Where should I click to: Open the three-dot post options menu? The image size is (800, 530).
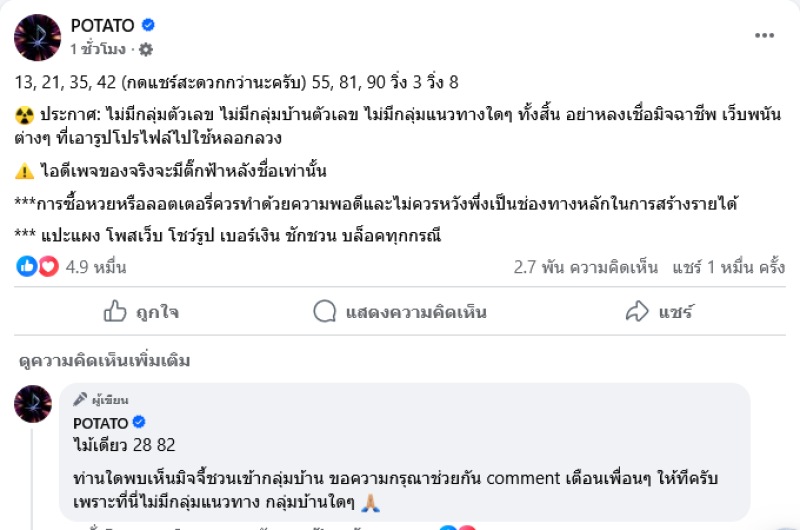(x=765, y=36)
